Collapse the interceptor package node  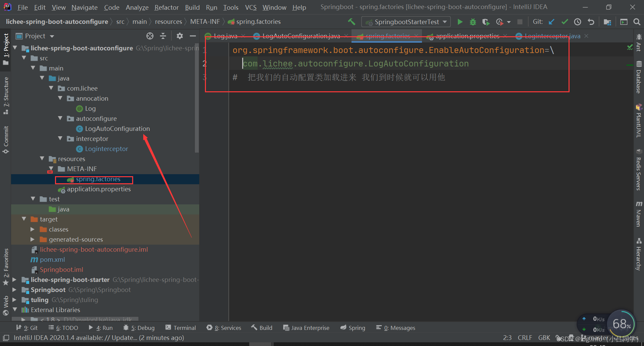pyautogui.click(x=60, y=139)
